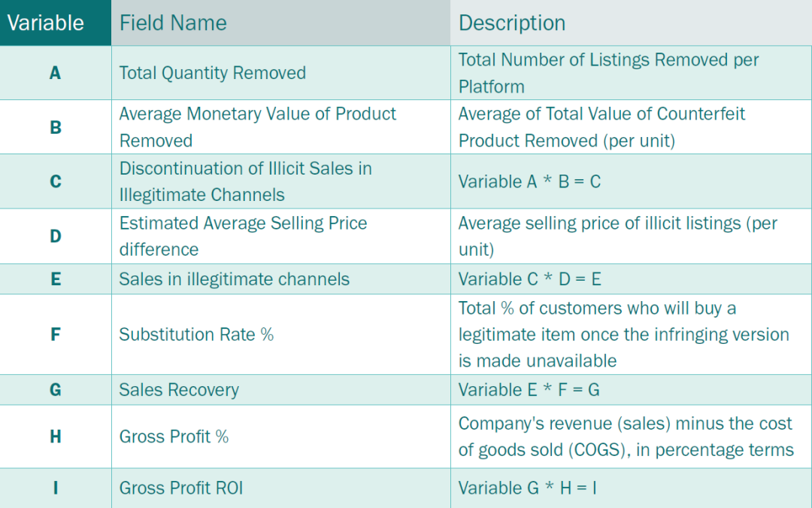Image resolution: width=812 pixels, height=508 pixels.
Task: Click the Variable column header
Action: point(56,23)
